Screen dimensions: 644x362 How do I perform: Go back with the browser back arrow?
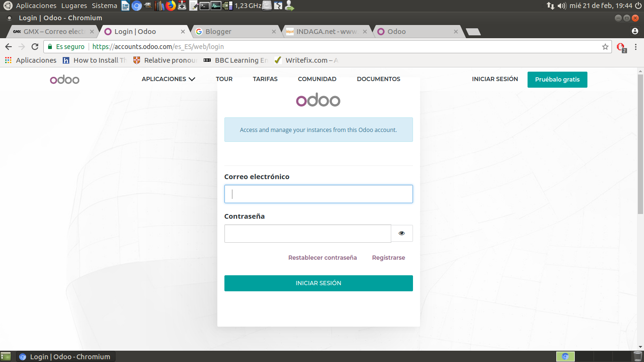[x=8, y=47]
